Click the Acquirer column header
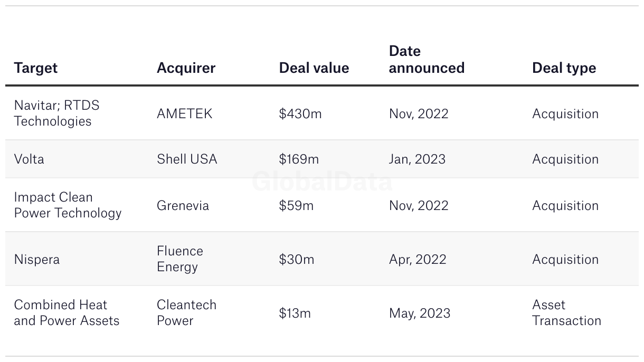Screen dimensions: 644x362 (x=186, y=68)
